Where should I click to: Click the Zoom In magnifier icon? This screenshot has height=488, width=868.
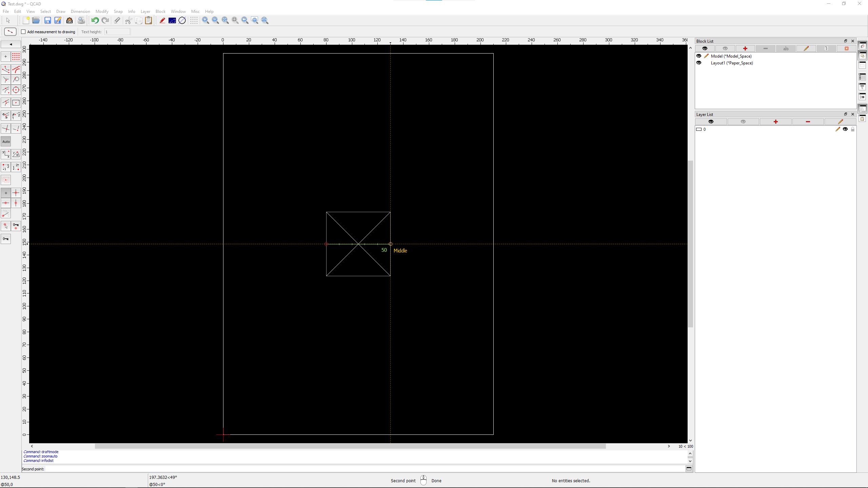click(x=205, y=20)
